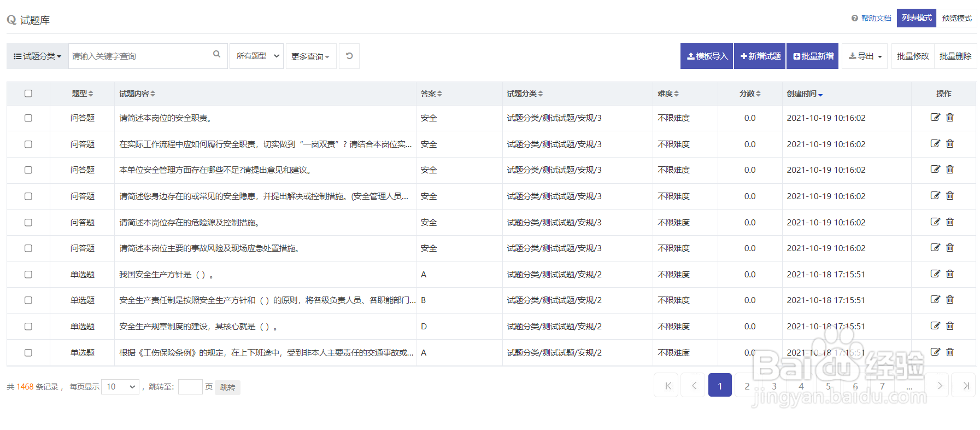980x430 pixels.
Task: Check the row 安全生产规章制度的建设
Action: click(28, 327)
